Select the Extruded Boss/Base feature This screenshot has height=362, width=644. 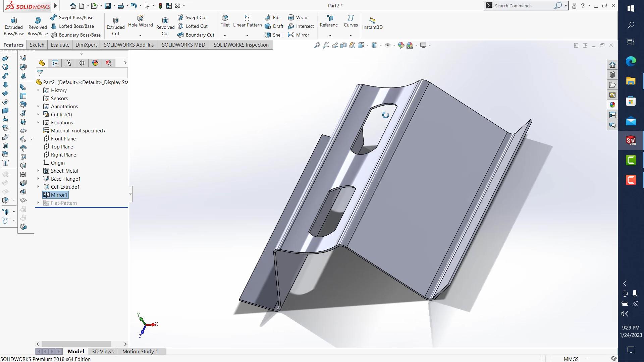coord(13,25)
